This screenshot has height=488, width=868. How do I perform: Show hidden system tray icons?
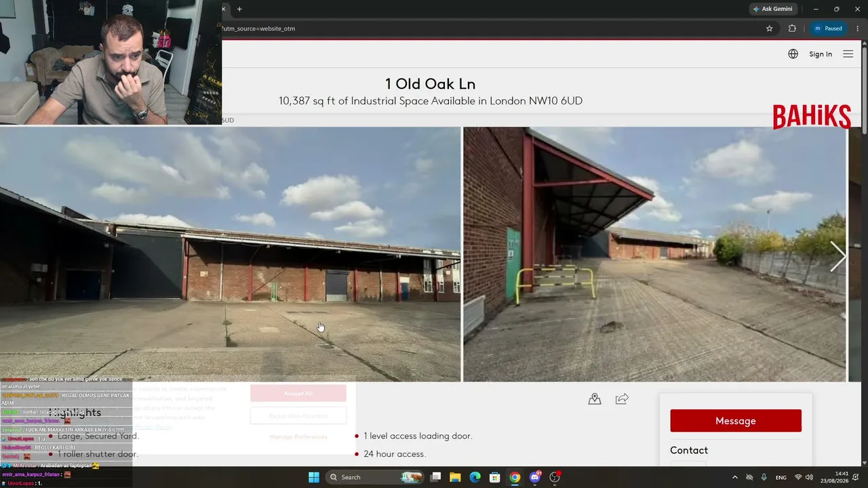(x=734, y=477)
